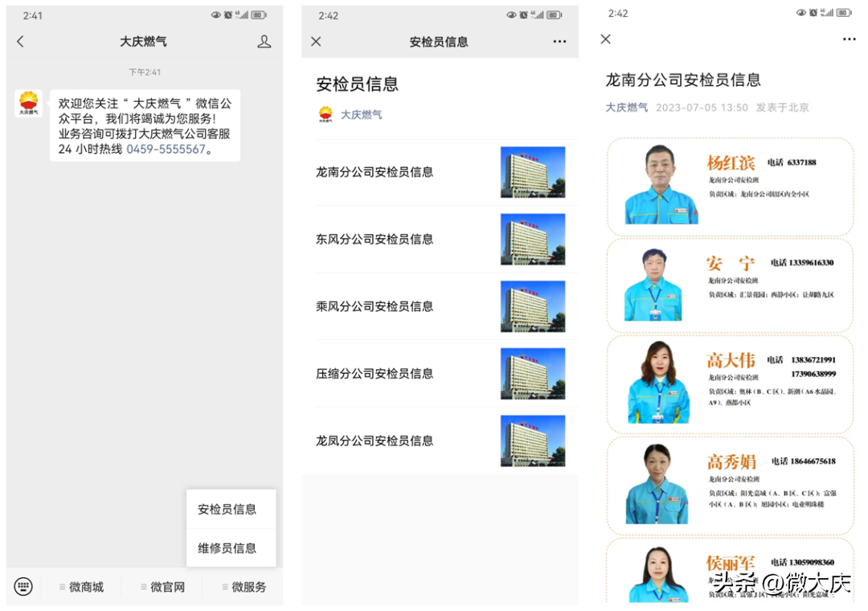
Task: Tap alarm icon in middle phone status bar
Action: coord(523,15)
